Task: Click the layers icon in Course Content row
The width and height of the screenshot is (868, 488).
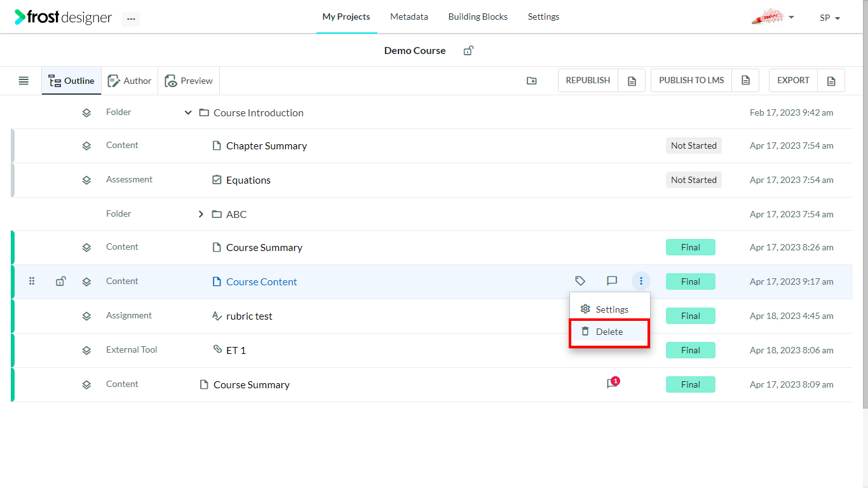Action: coord(86,281)
